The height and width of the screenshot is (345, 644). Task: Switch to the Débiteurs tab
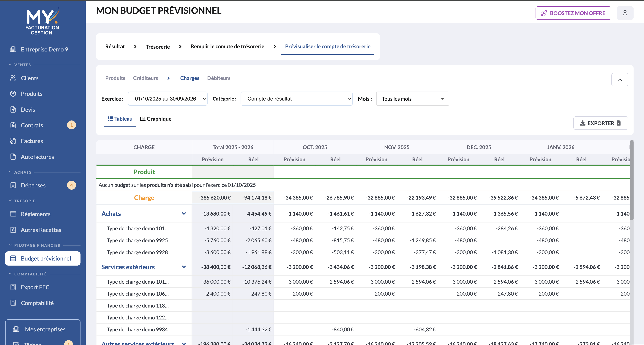pos(219,78)
